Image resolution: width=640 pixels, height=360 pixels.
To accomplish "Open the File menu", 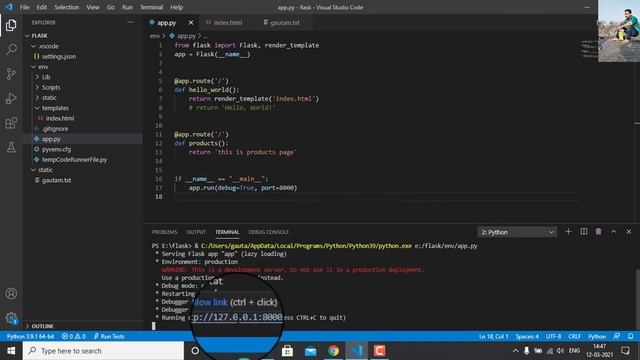I will coord(24,7).
